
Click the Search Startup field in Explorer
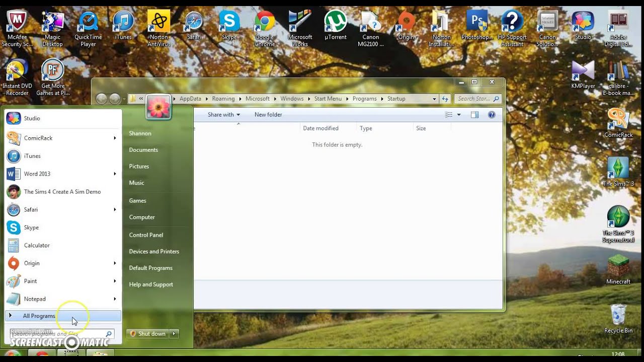477,99
